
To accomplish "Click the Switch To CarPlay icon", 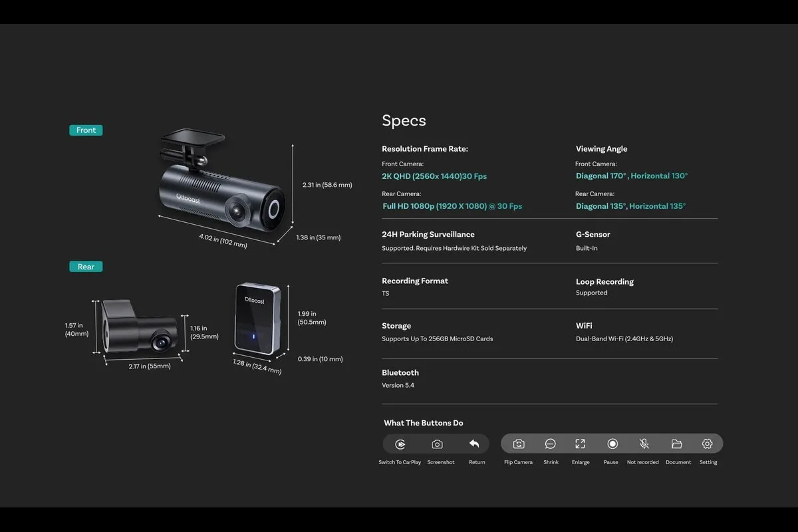I will click(400, 444).
